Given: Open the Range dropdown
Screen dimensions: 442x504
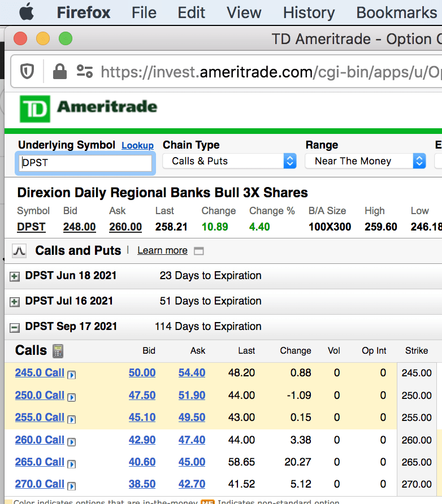Looking at the screenshot, I should tap(366, 161).
